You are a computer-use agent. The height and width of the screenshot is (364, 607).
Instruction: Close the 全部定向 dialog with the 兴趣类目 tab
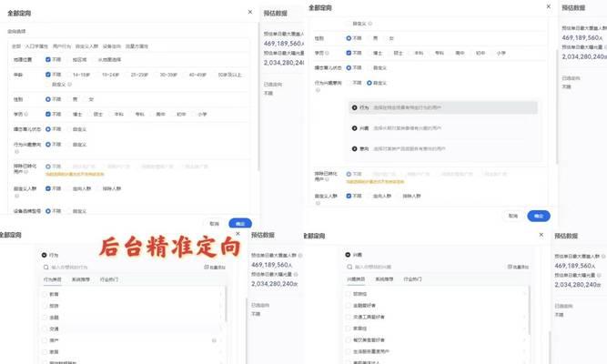(x=541, y=235)
